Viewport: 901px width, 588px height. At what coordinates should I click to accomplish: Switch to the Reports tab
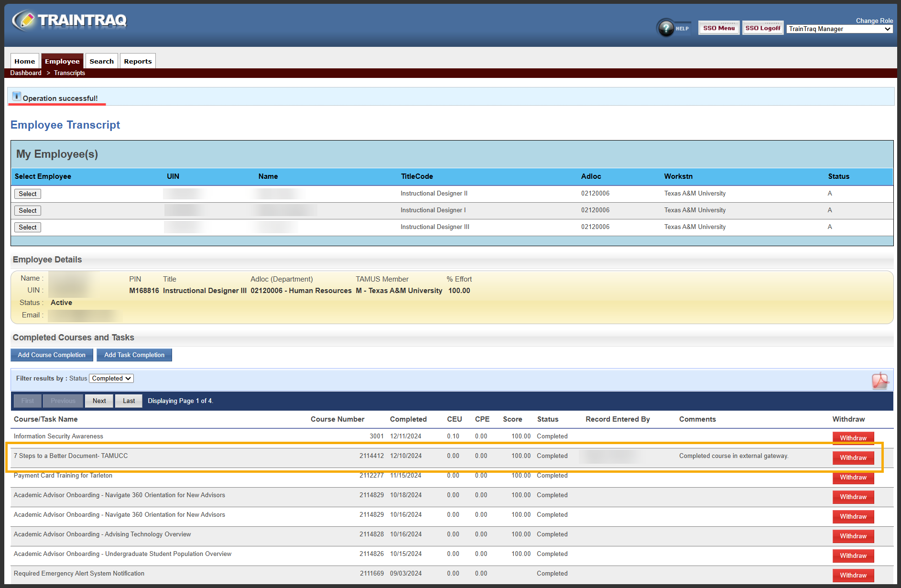[138, 61]
